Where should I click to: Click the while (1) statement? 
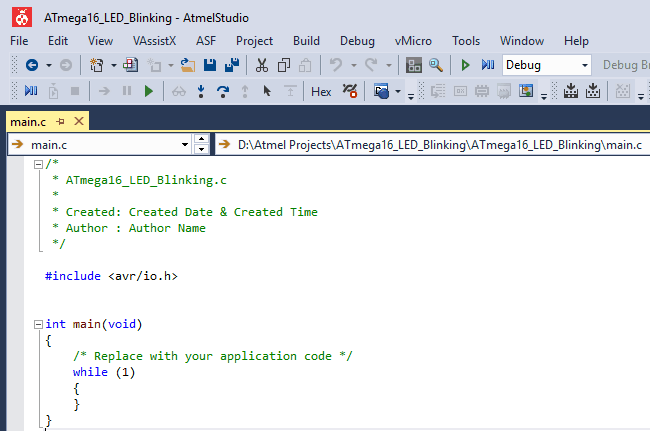(104, 372)
